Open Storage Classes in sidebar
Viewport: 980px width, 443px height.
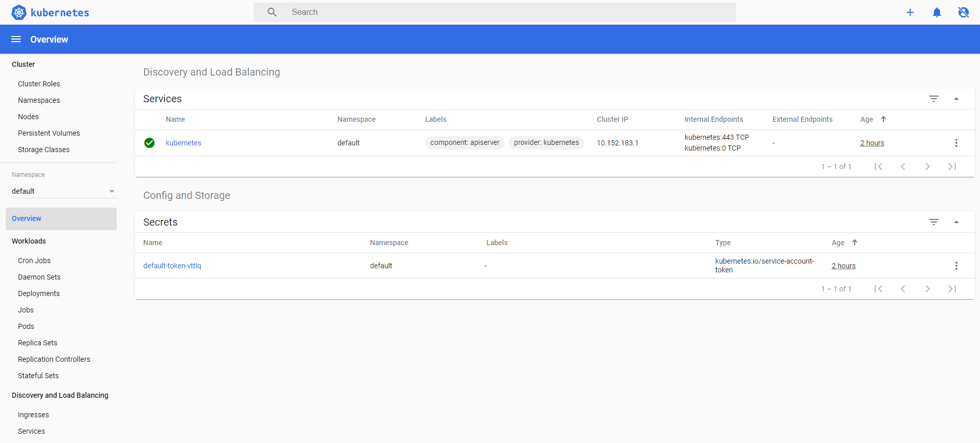(44, 150)
